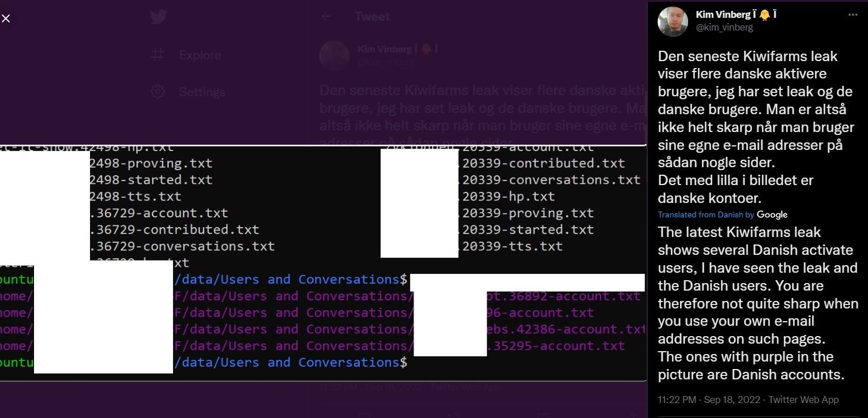Open the three-dot More menu on tweet
Screen dimensions: 868x418
[x=852, y=14]
